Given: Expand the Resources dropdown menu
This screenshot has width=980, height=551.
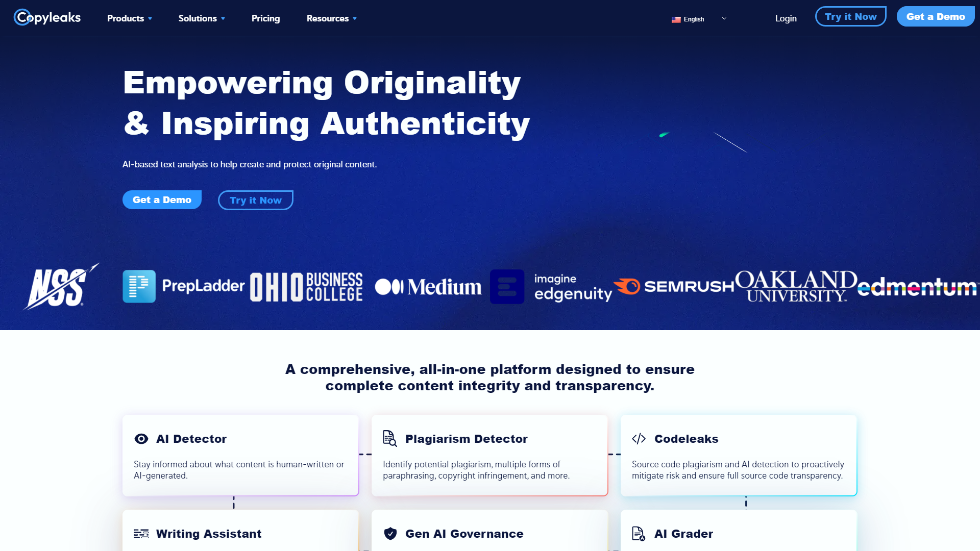Looking at the screenshot, I should click(332, 18).
